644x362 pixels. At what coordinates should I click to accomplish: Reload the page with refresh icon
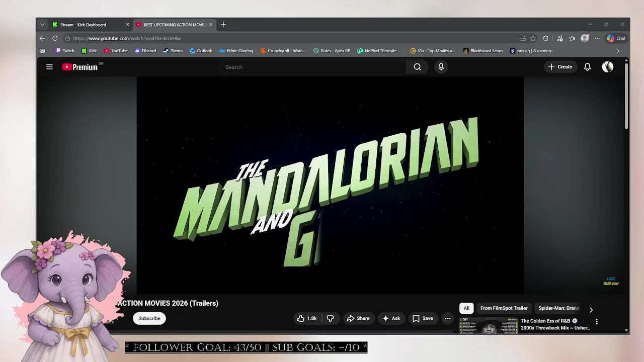55,38
